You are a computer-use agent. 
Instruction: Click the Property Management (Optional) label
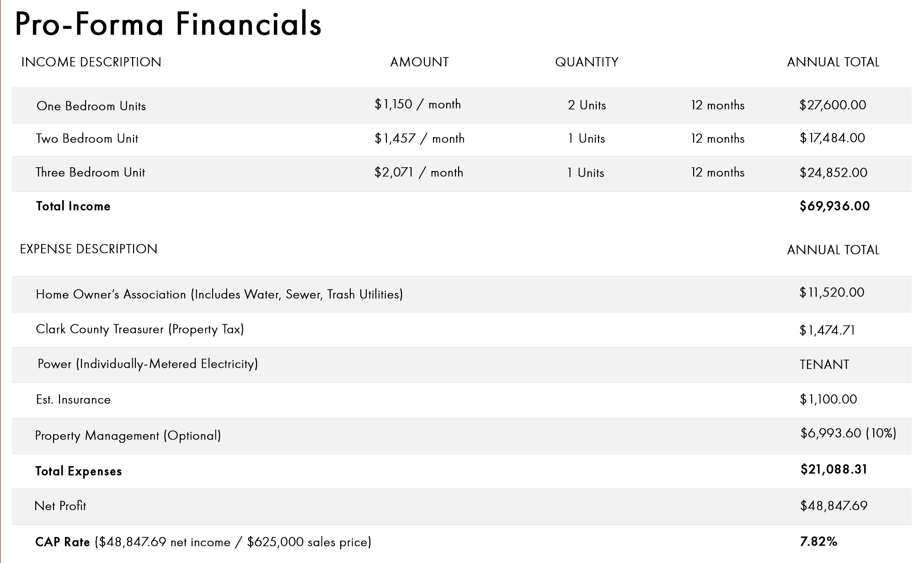pos(128,436)
